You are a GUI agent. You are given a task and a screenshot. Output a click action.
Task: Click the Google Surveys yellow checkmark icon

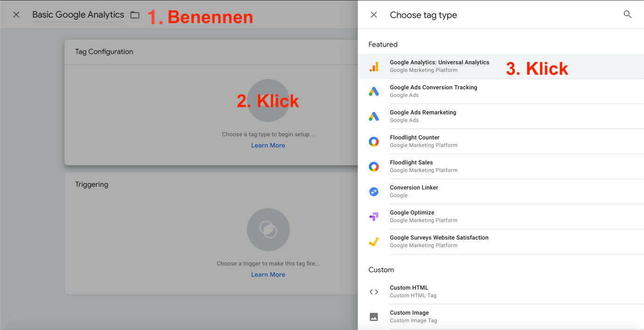pos(374,242)
